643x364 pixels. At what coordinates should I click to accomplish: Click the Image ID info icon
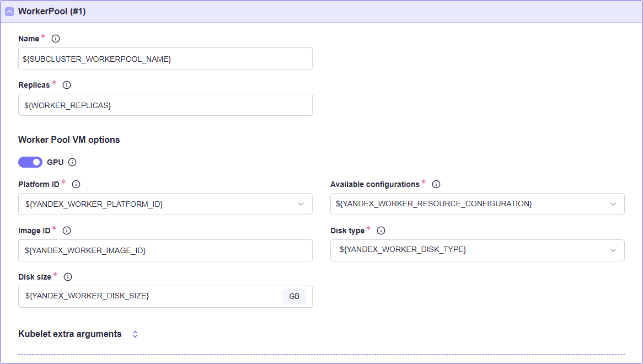point(66,231)
